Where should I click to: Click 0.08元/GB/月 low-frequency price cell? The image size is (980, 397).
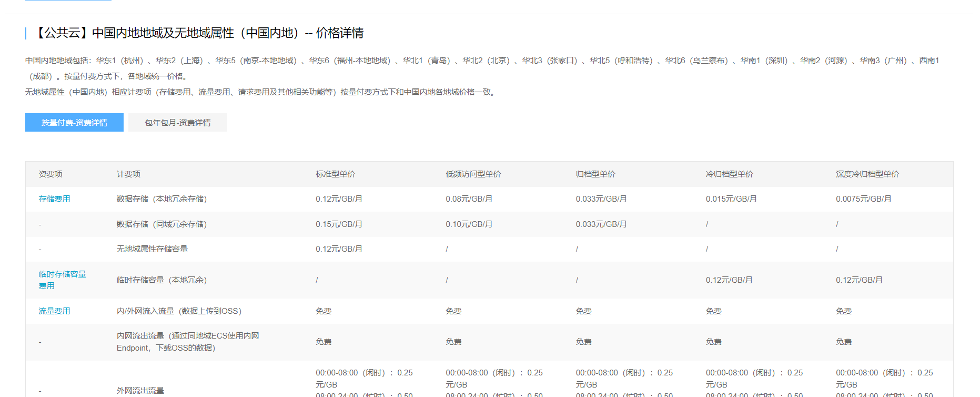[469, 199]
